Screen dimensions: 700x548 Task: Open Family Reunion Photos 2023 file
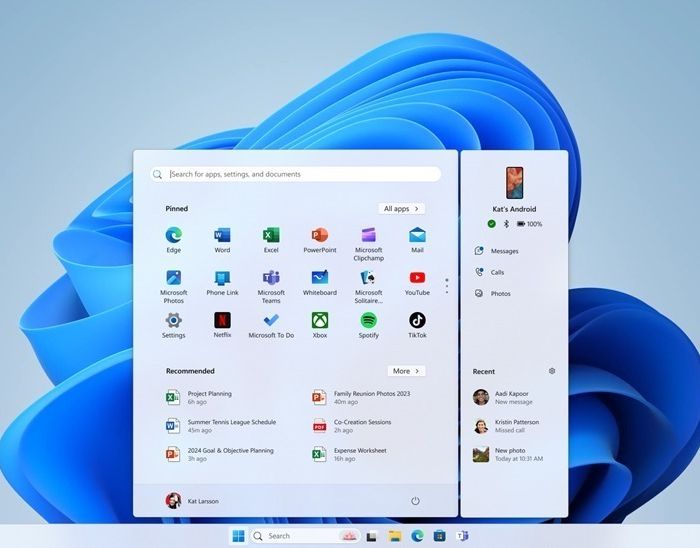[361, 397]
